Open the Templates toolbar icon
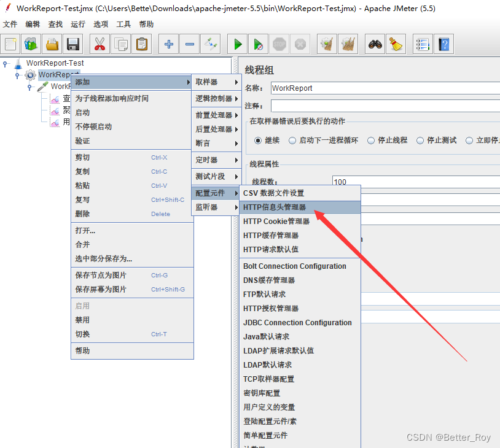Viewport: 500px width, 448px height. tap(31, 44)
